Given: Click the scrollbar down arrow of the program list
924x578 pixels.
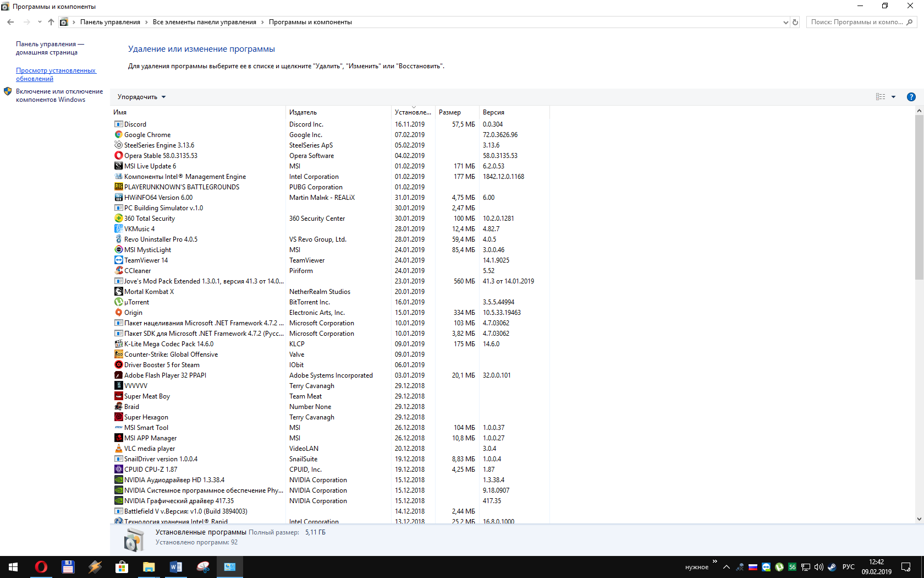Looking at the screenshot, I should pos(919,519).
